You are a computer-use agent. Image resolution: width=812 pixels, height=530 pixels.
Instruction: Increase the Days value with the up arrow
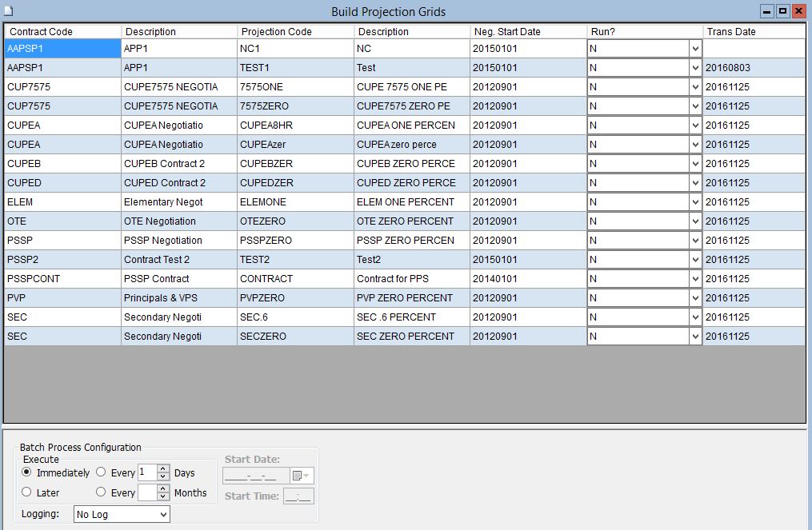pos(163,469)
